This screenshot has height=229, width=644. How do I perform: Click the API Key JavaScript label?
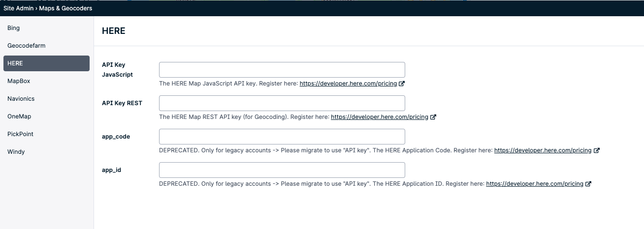[x=117, y=70]
